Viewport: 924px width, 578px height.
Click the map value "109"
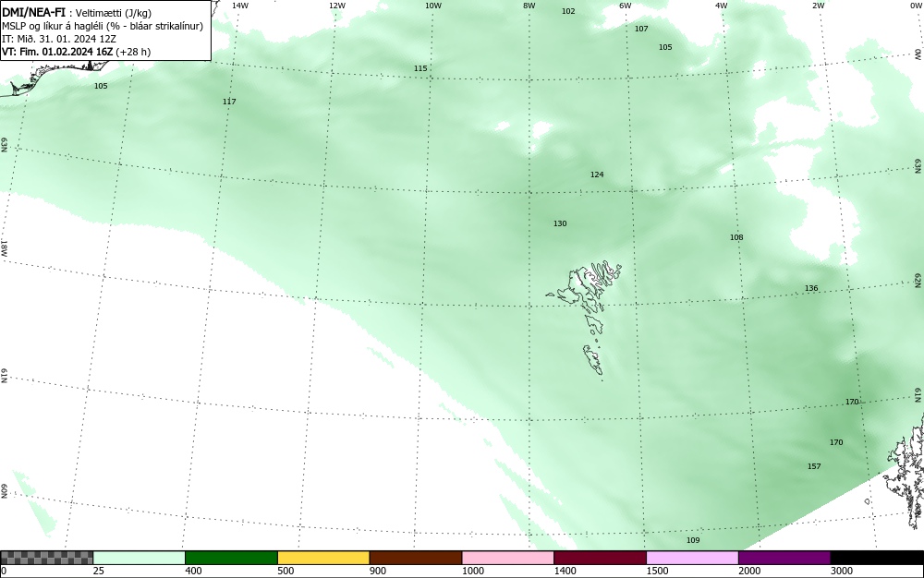click(693, 540)
